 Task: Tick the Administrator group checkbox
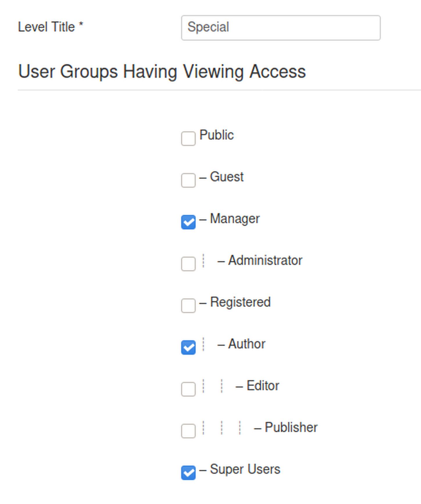[x=188, y=264]
